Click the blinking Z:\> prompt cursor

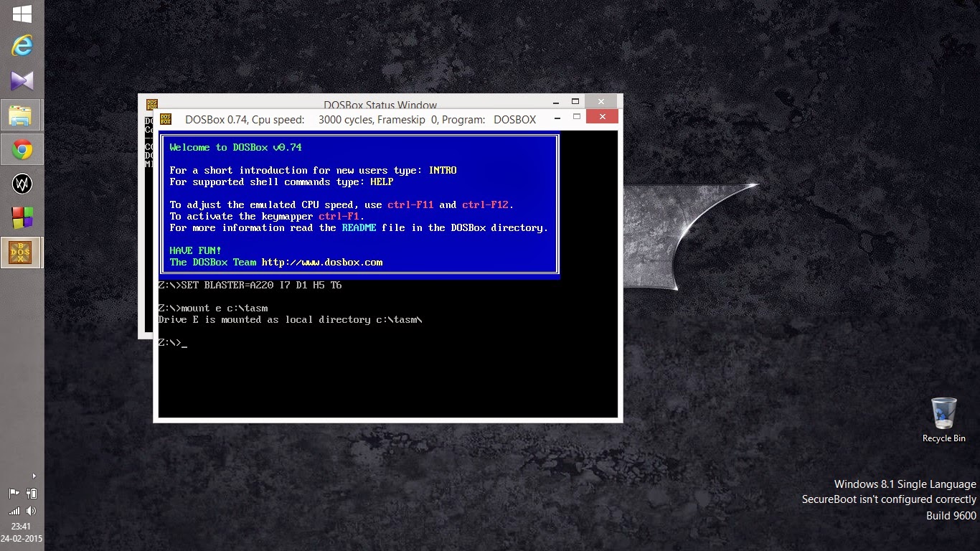point(184,345)
